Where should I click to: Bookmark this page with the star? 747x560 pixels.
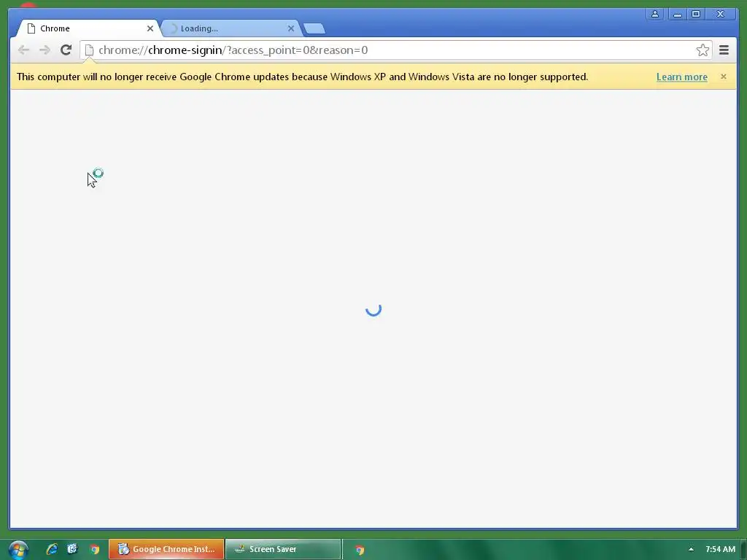pyautogui.click(x=703, y=50)
